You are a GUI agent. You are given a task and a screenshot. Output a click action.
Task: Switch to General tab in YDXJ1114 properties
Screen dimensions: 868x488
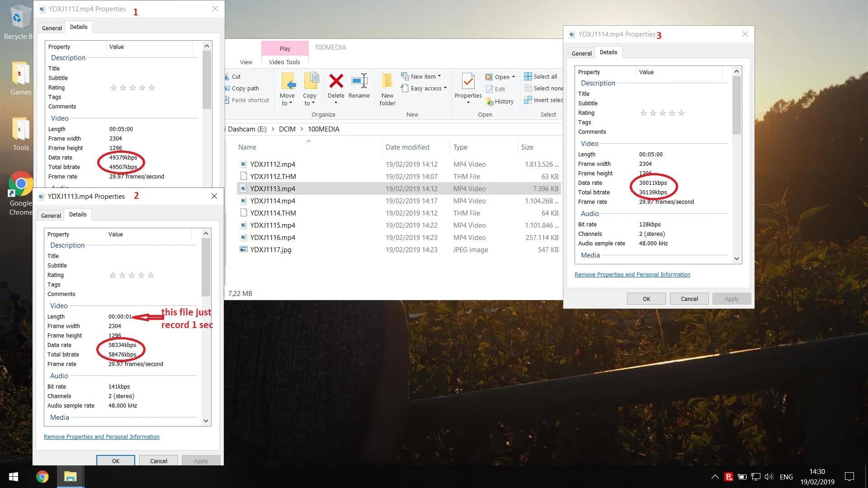pos(581,53)
